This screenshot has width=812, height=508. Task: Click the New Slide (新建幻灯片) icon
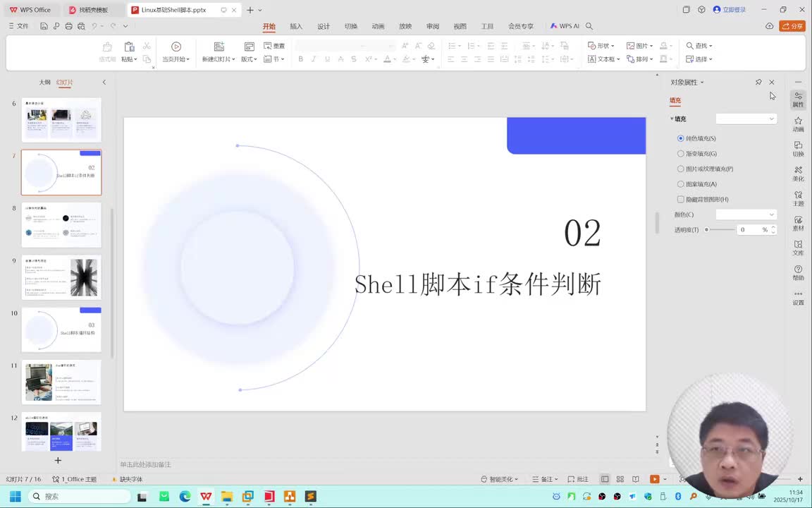219,47
